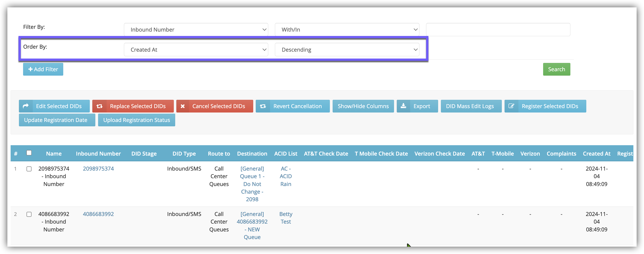Open Show/Hide Columns options
This screenshot has height=254, width=644.
tap(363, 106)
